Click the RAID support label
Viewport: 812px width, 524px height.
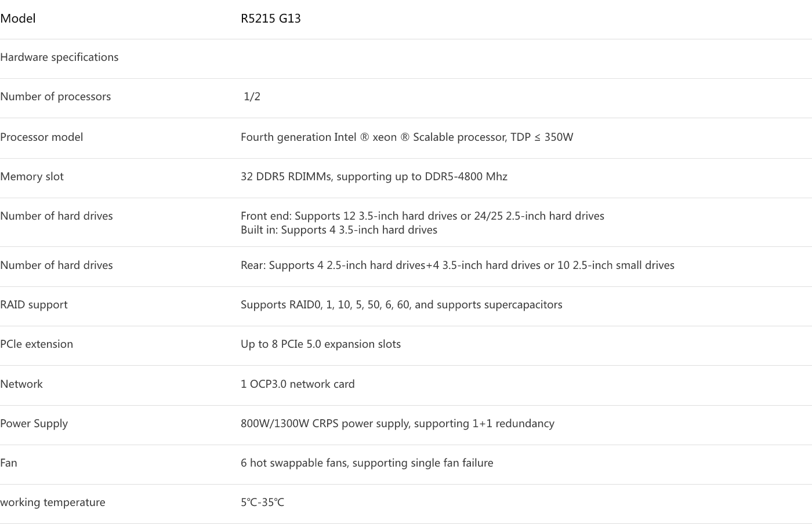tap(34, 305)
